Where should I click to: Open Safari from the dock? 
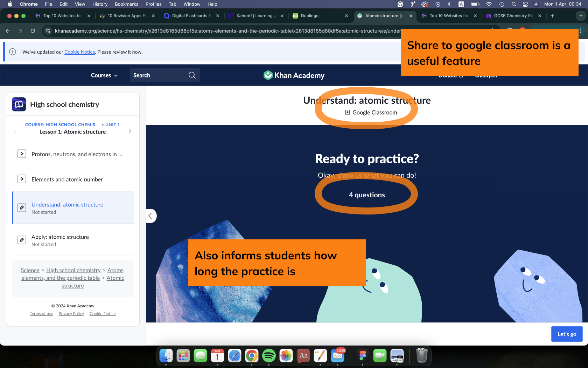coord(234,356)
